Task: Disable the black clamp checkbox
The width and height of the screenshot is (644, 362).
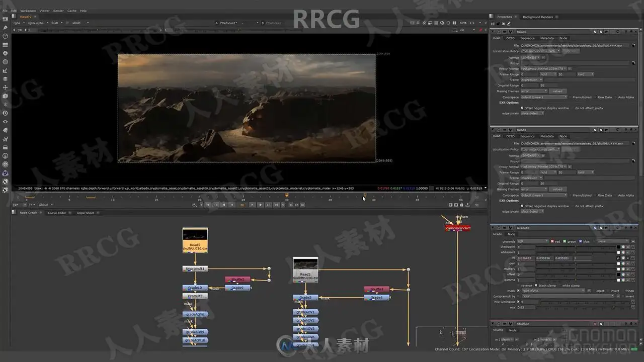Action: click(x=536, y=285)
